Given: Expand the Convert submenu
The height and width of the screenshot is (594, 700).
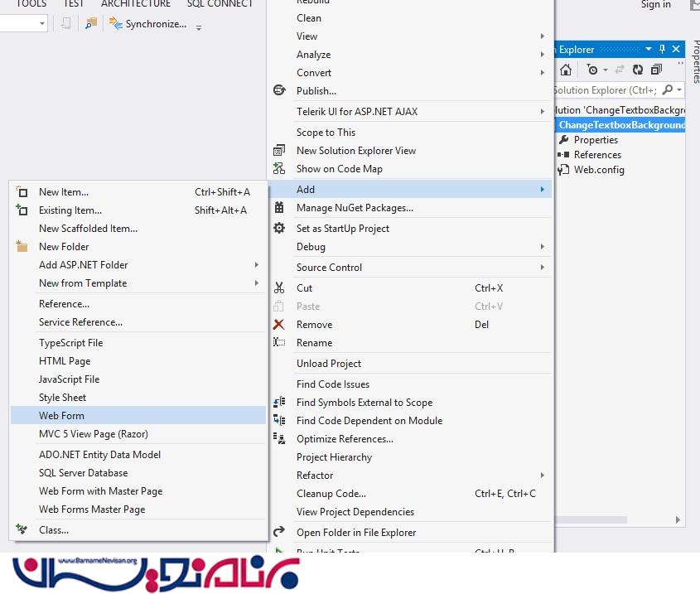Looking at the screenshot, I should tap(411, 73).
